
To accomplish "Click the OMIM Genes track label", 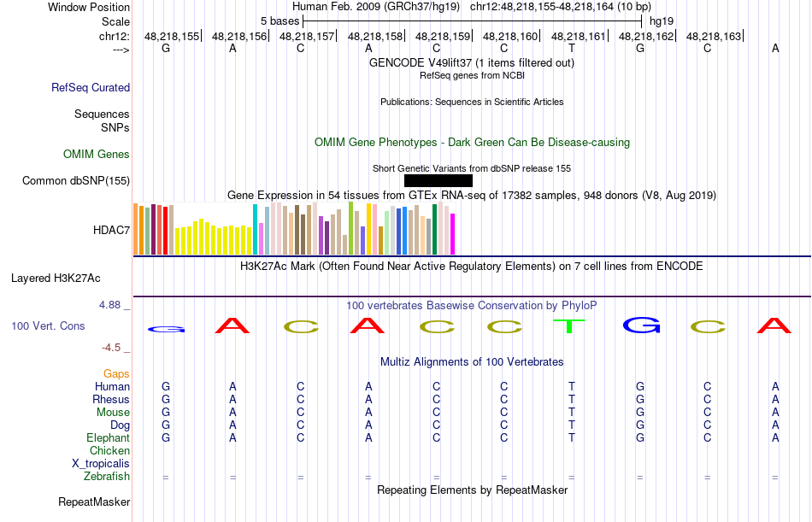I will (97, 155).
